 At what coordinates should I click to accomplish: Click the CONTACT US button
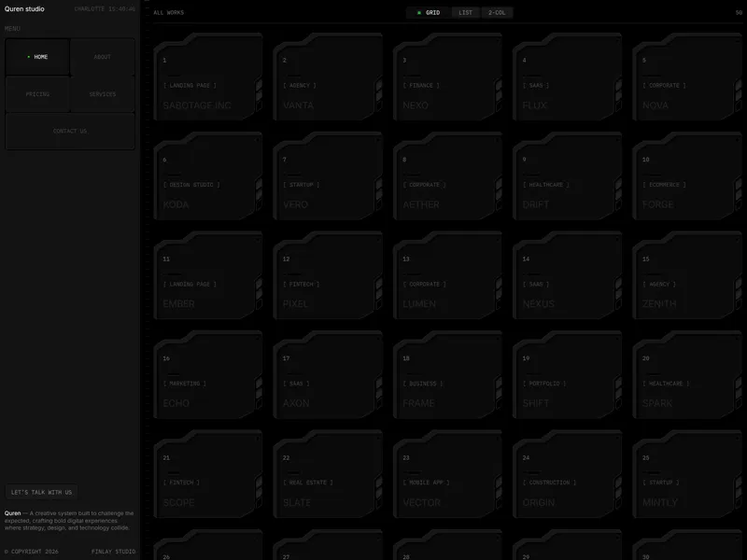[x=70, y=131]
